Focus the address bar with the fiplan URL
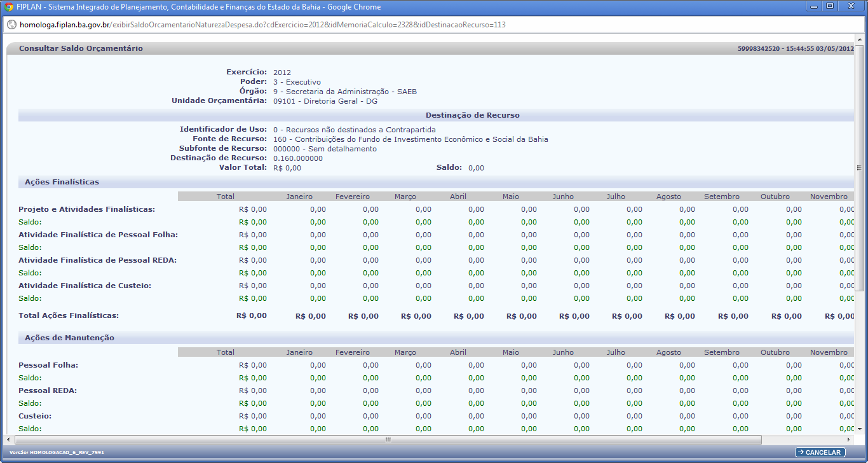 pyautogui.click(x=434, y=25)
